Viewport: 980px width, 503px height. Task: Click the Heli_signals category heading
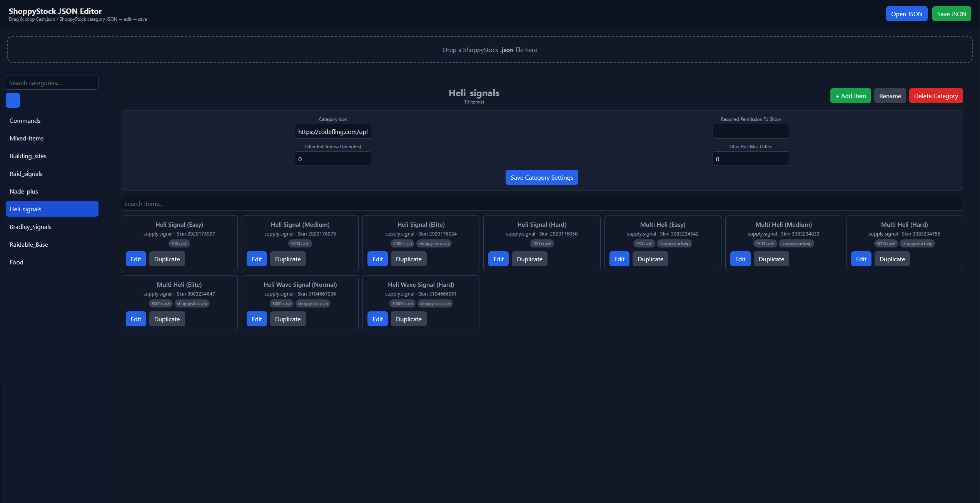pyautogui.click(x=474, y=93)
